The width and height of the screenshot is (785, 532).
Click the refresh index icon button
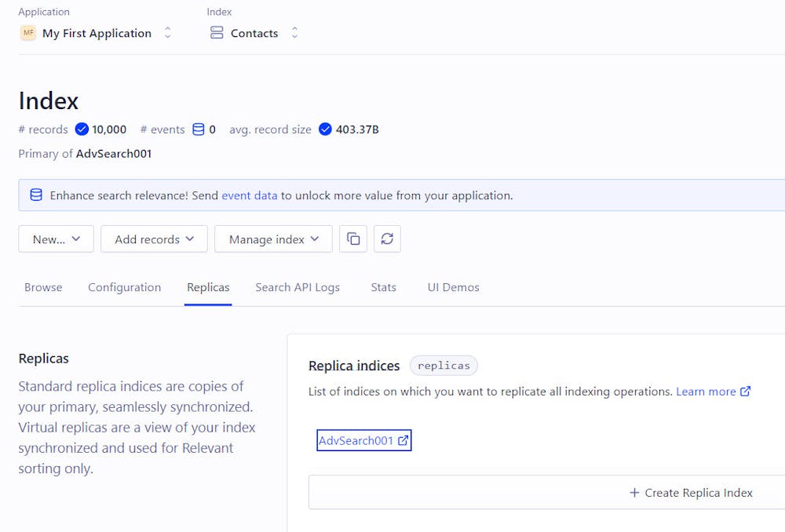(x=387, y=239)
